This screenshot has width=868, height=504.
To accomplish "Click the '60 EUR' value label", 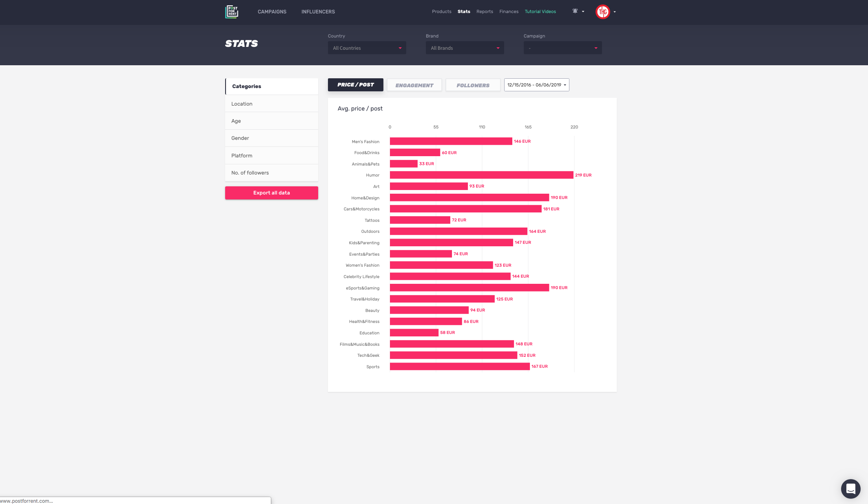I will 449,153.
